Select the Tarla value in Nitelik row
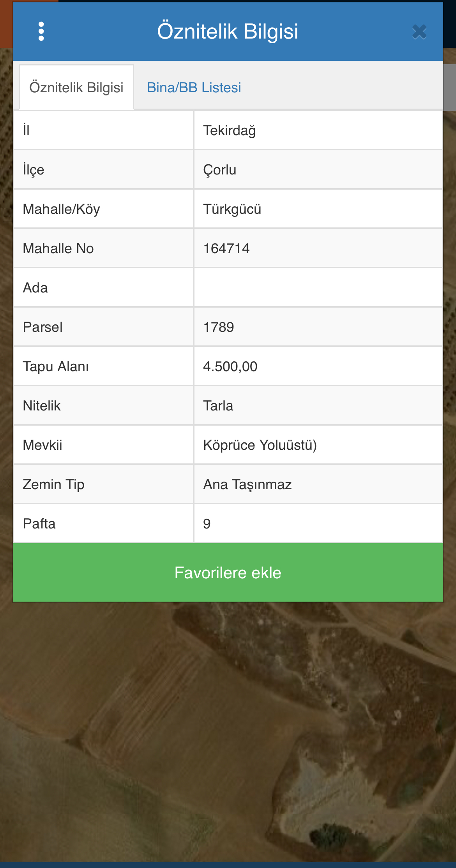The image size is (456, 868). (x=218, y=406)
